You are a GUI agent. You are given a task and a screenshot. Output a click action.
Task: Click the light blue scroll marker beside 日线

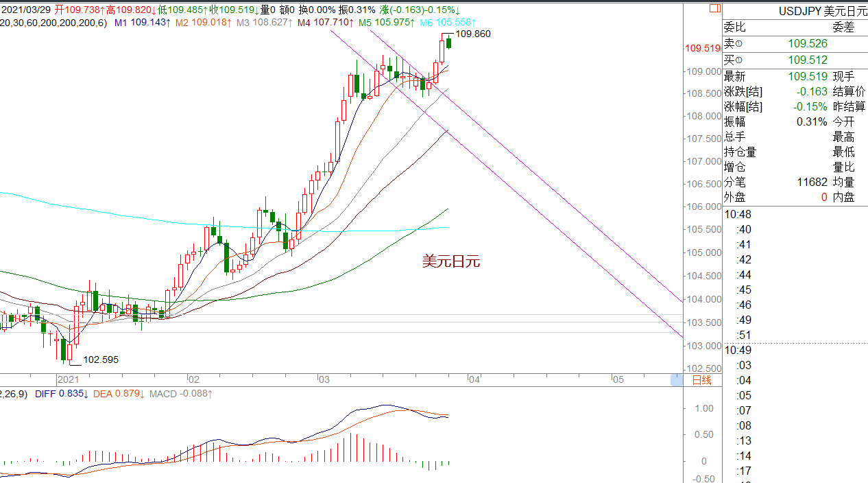tap(677, 380)
